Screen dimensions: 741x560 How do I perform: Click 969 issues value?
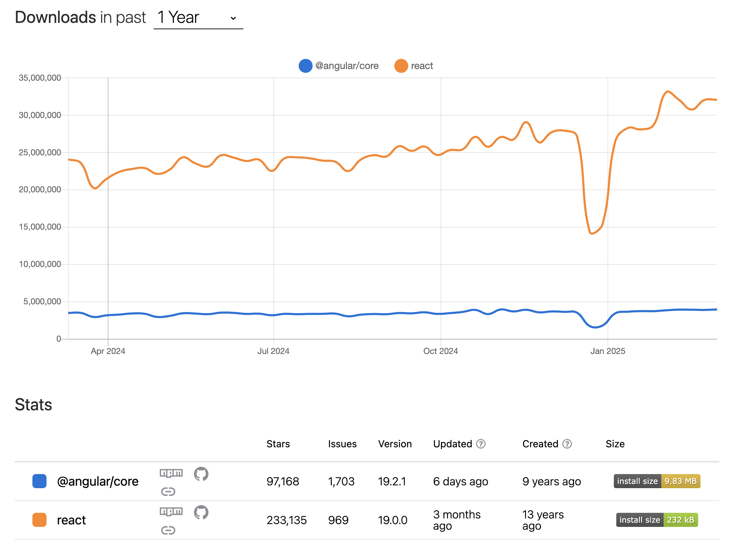tap(338, 520)
